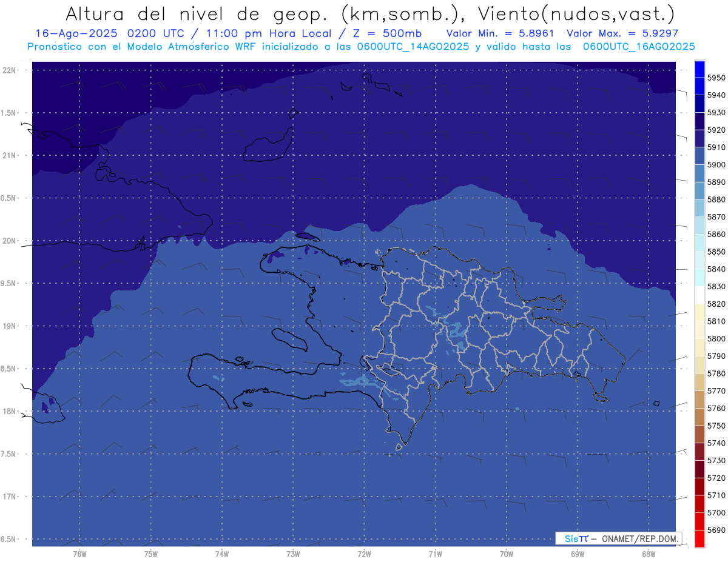Click the '5690' colorbar value

[x=716, y=530]
